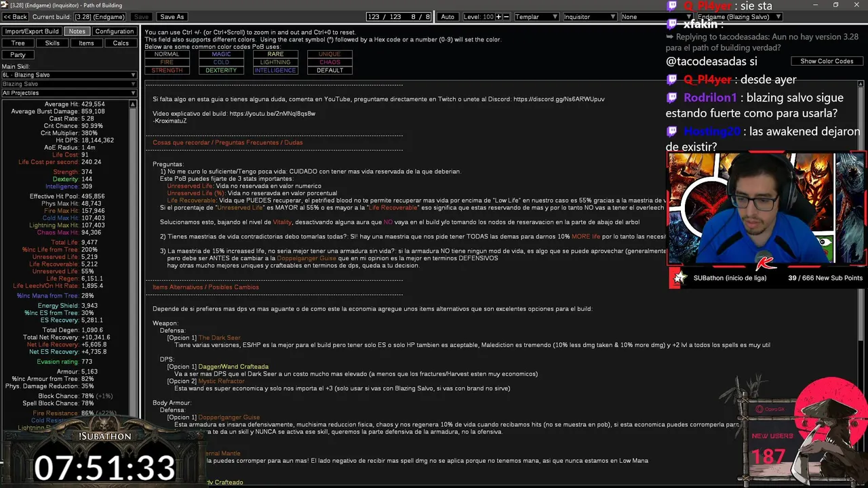Open the All Projectiles skill part dropdown
The width and height of the screenshot is (868, 488).
pos(69,93)
